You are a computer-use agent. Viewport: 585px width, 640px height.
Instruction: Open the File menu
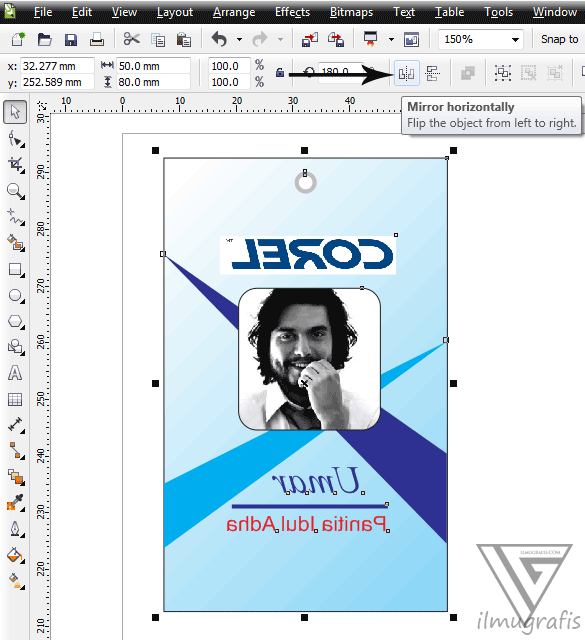42,12
